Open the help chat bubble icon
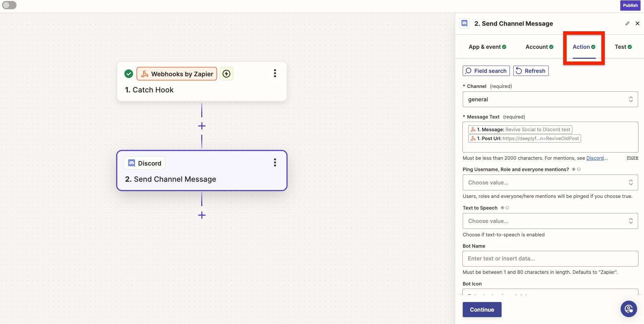644x324 pixels. (629, 309)
